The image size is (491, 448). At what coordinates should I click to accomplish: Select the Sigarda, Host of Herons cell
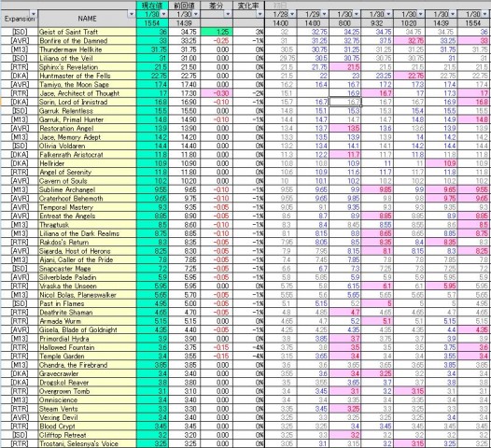pyautogui.click(x=87, y=251)
